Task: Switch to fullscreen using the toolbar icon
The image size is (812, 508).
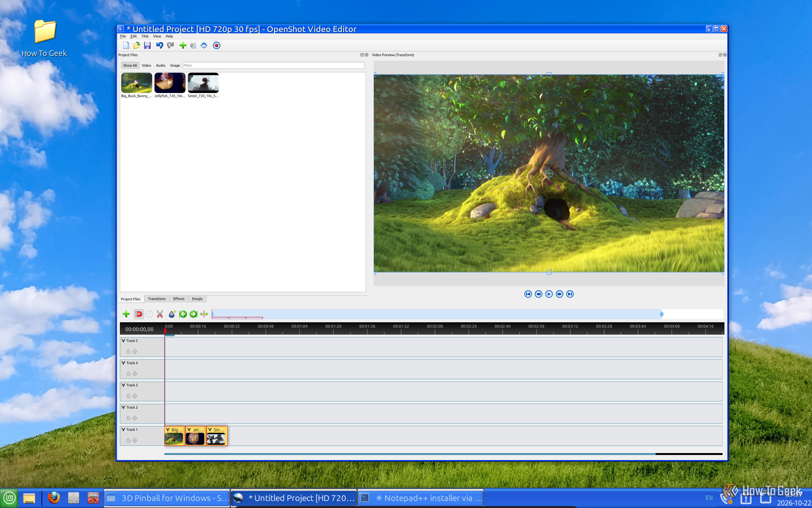Action: point(204,45)
